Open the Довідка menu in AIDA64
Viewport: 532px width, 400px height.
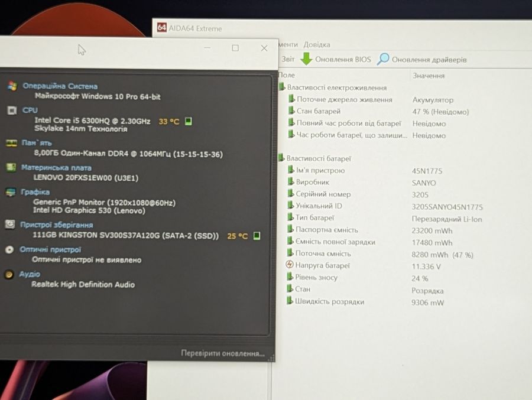[x=317, y=44]
